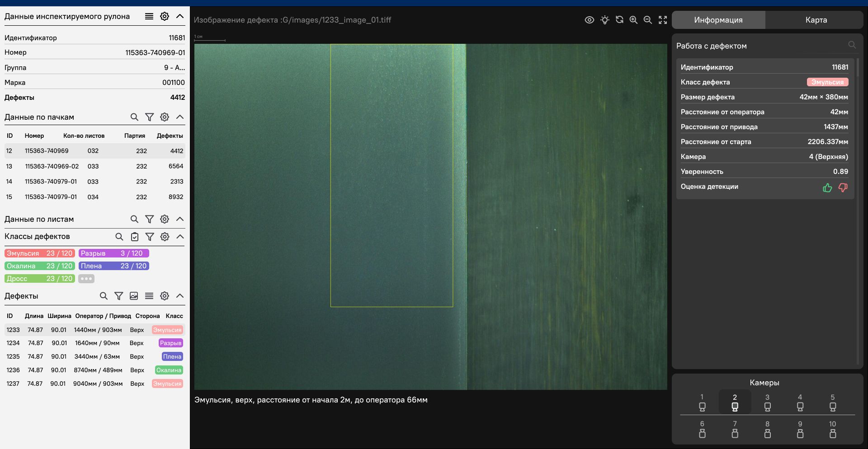The image size is (868, 449).
Task: Open settings for the defect classes section
Action: pos(165,237)
